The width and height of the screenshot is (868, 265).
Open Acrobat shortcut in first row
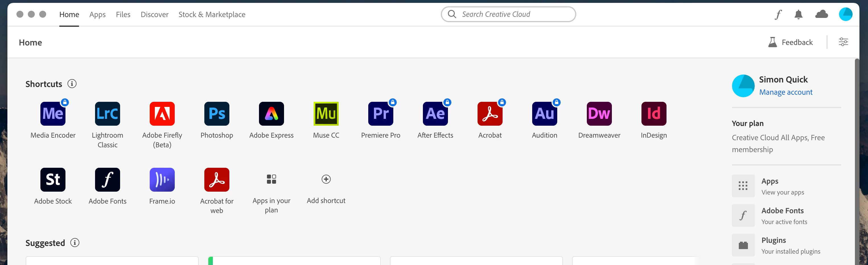489,113
